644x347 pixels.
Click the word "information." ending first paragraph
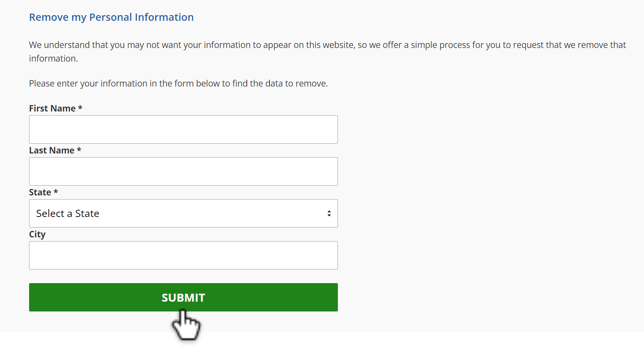(53, 59)
